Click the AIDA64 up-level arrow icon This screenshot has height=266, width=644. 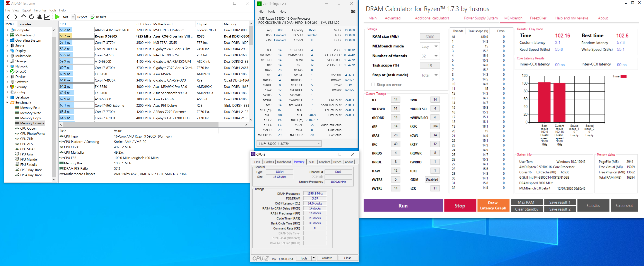[23, 17]
